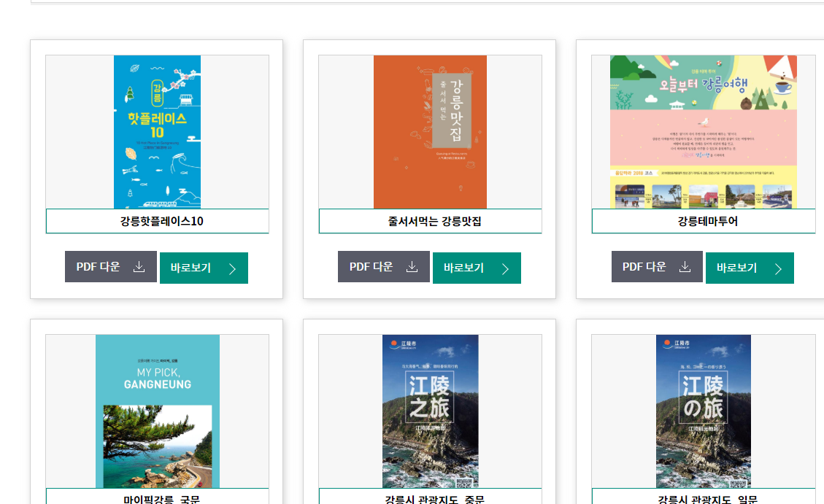Select the title text 줄서서먹는 강릉맛집
The width and height of the screenshot is (824, 504).
tap(434, 221)
